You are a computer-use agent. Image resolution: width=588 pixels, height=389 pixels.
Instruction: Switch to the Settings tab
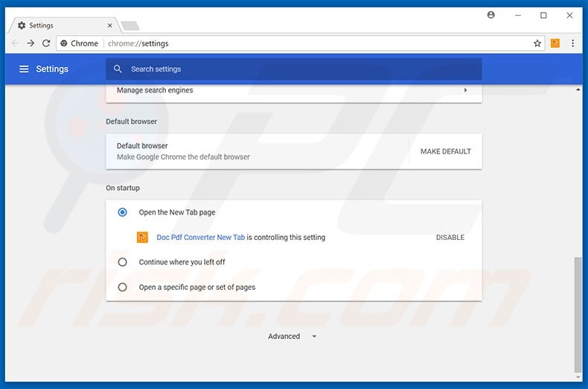pyautogui.click(x=64, y=25)
